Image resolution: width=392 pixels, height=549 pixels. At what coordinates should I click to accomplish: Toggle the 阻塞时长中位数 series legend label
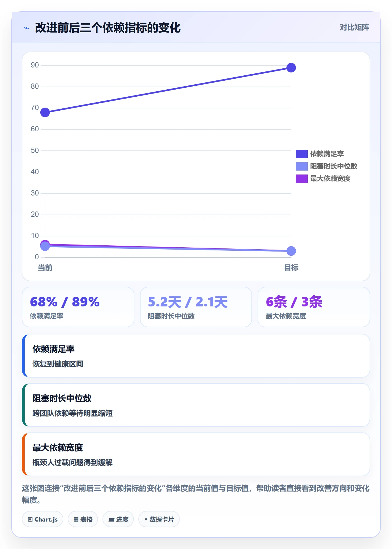(x=333, y=166)
